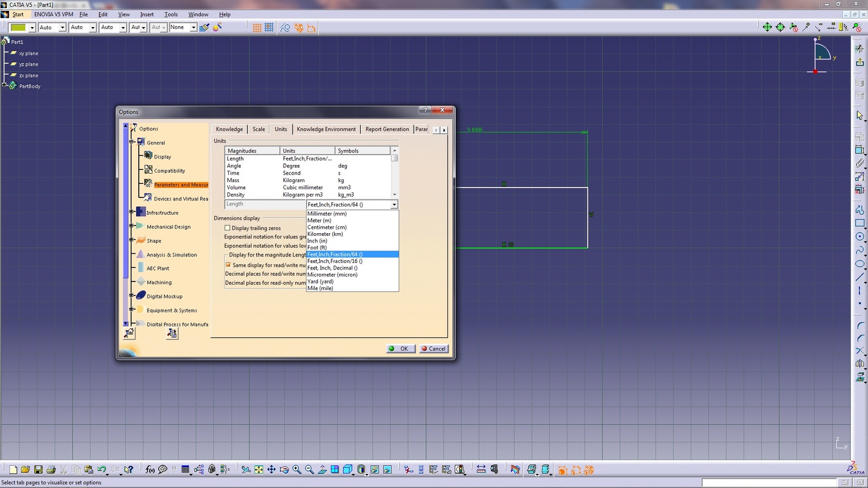
Task: Click the help question mark button in Options title bar
Action: [425, 110]
